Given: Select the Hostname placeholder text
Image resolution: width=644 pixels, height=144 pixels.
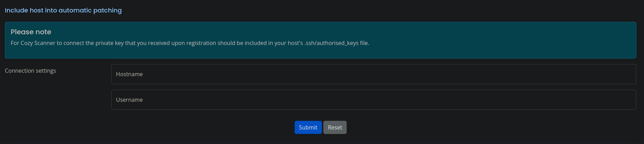Looking at the screenshot, I should (129, 74).
